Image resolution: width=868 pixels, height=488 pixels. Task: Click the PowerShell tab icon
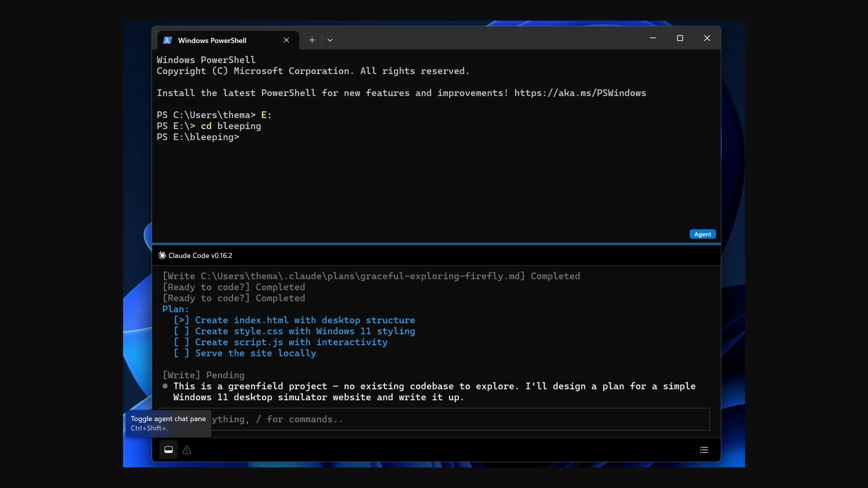pyautogui.click(x=168, y=40)
